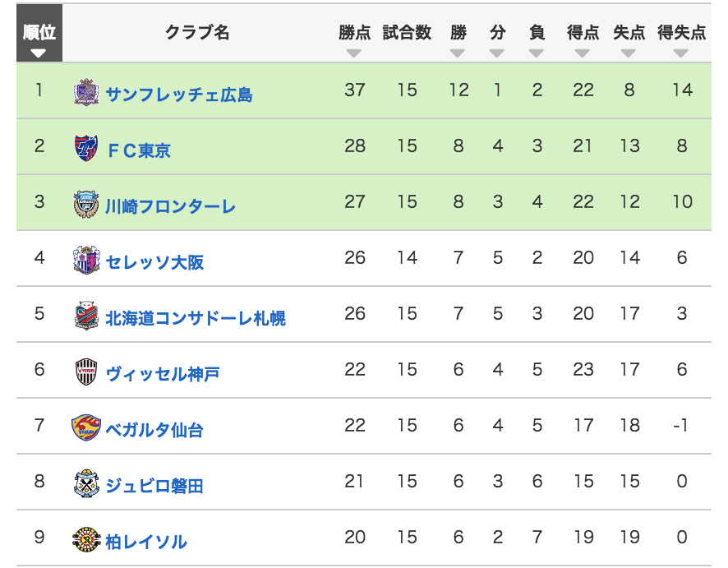728x568 pixels.
Task: Open 柏レイソル team link
Action: 146,542
